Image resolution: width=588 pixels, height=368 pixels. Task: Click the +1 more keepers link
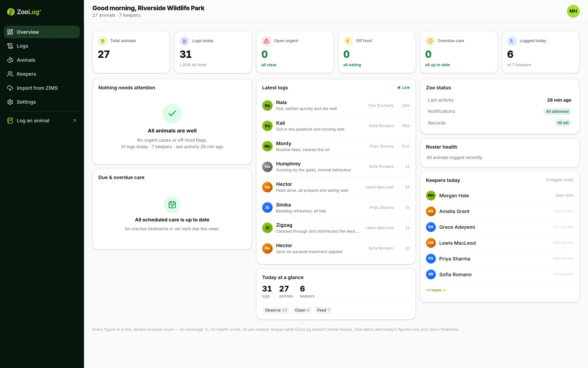coord(436,290)
